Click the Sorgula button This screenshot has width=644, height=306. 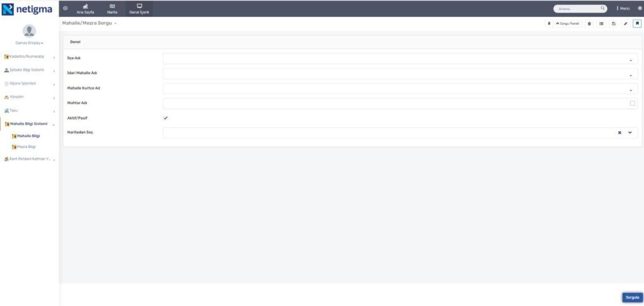[x=633, y=297]
